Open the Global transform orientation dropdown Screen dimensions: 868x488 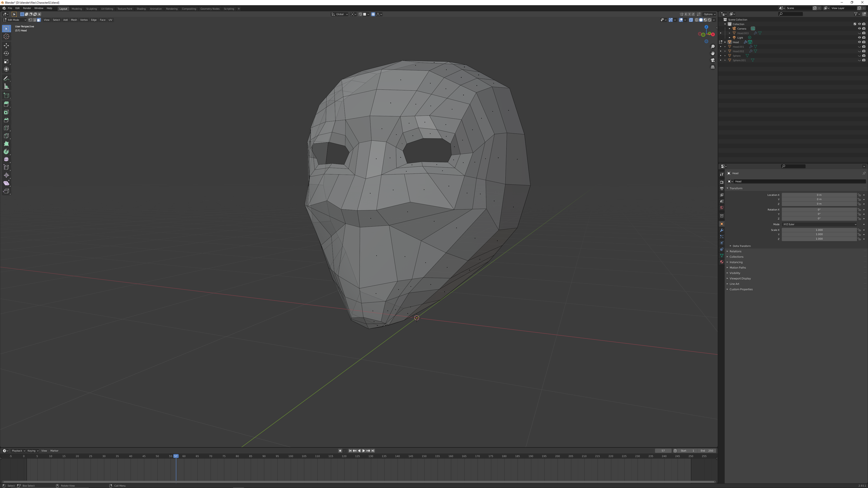coord(340,14)
